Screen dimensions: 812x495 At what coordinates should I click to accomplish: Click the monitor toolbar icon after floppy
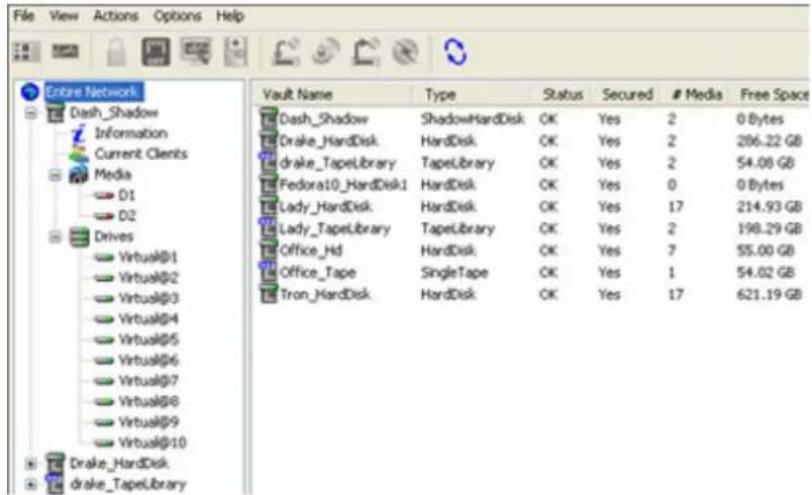click(196, 52)
